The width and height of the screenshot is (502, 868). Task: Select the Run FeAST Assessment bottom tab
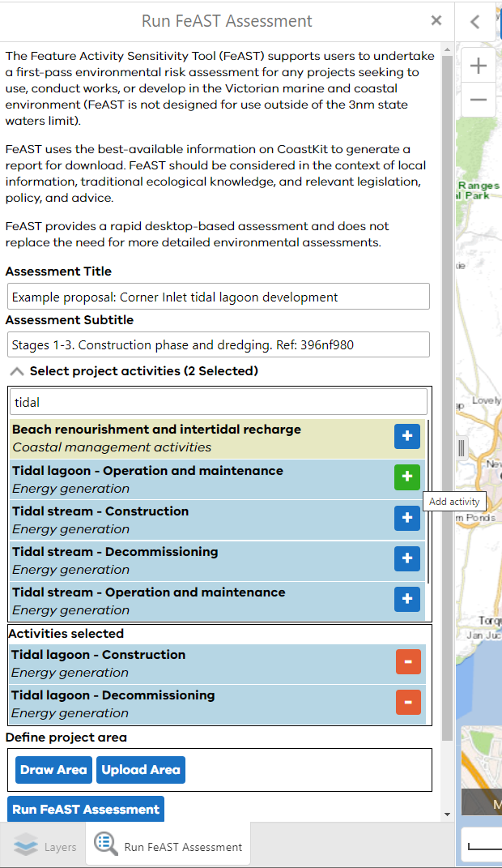[x=168, y=844]
